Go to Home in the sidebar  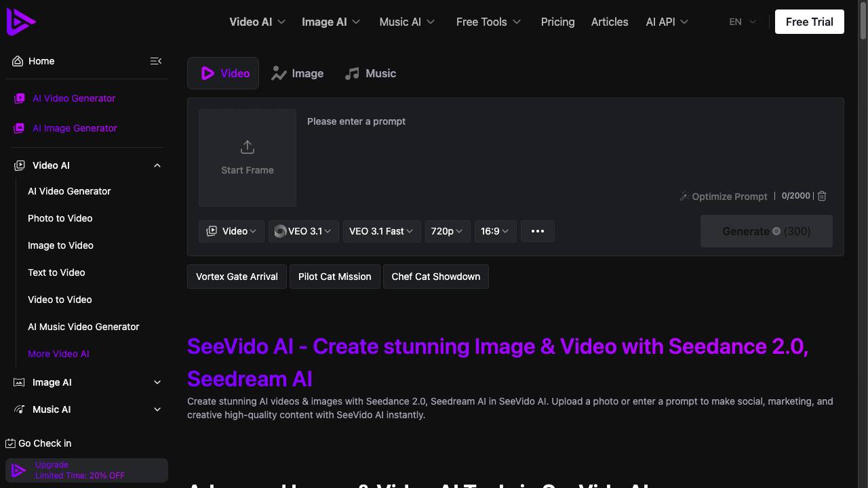coord(41,61)
